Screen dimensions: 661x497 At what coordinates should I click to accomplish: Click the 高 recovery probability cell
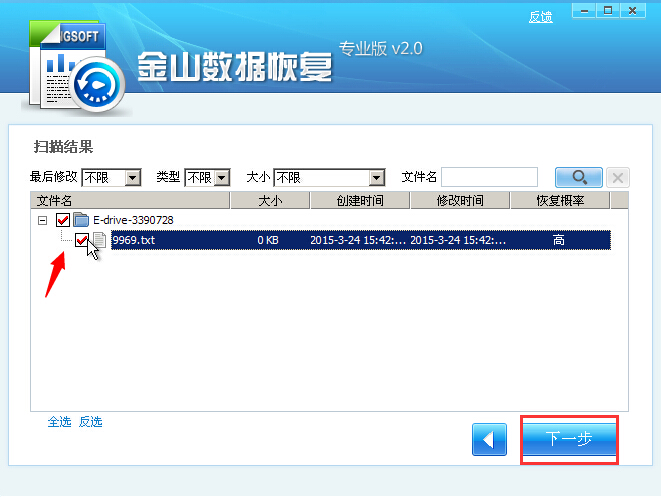pyautogui.click(x=559, y=240)
